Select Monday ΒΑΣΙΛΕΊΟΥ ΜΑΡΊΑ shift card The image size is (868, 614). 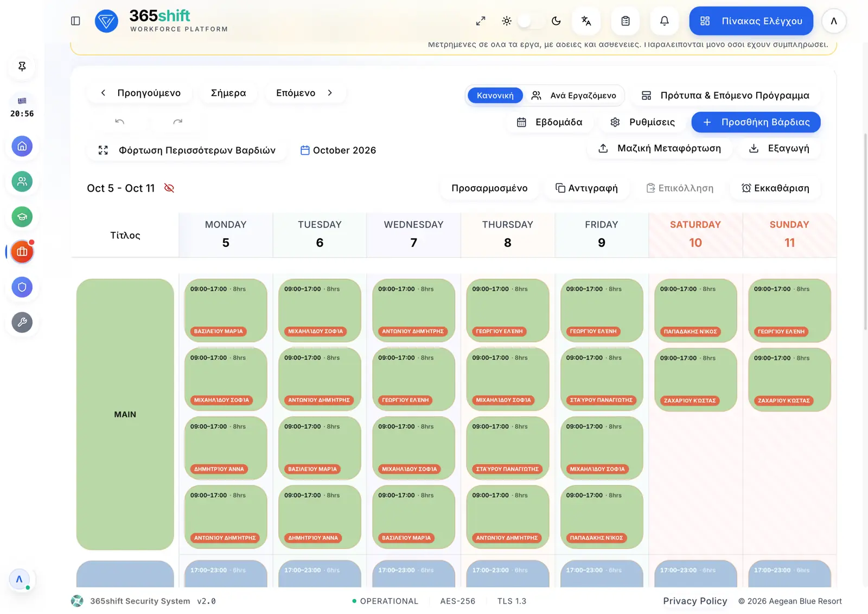coord(226,311)
